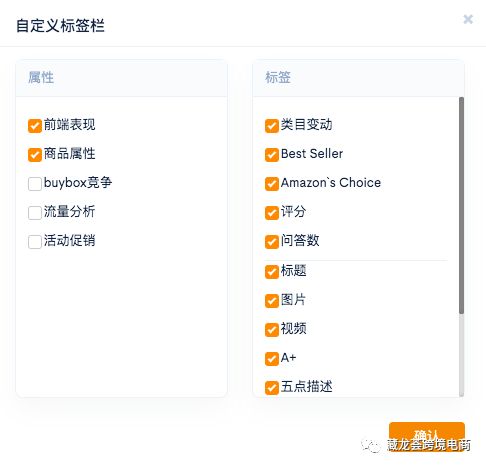The height and width of the screenshot is (467, 486).
Task: Uncheck the 前端表现 checkbox
Action: point(35,126)
